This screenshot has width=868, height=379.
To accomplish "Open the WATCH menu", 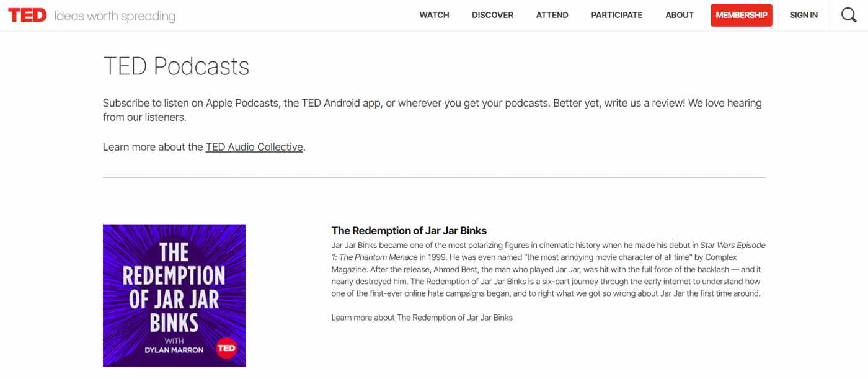I will (x=434, y=15).
